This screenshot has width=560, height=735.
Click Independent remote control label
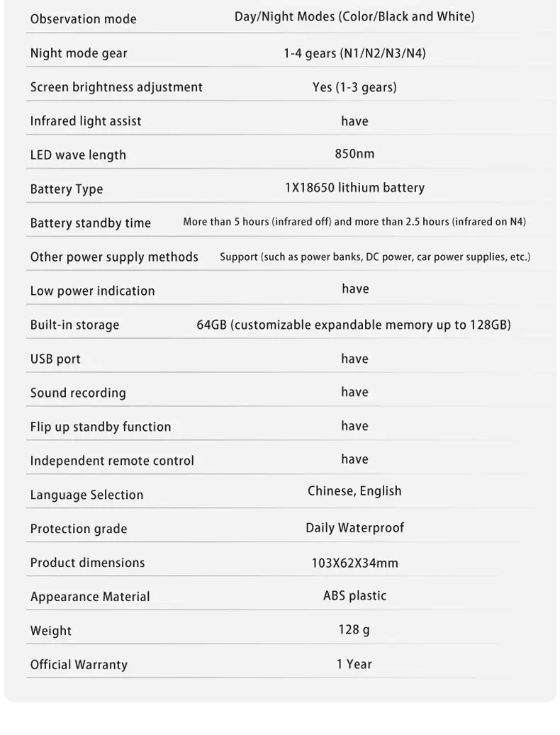[x=112, y=461]
